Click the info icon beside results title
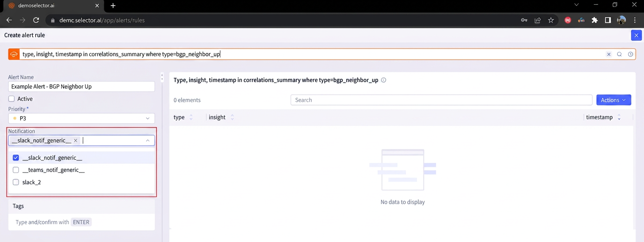644x242 pixels. click(x=383, y=80)
